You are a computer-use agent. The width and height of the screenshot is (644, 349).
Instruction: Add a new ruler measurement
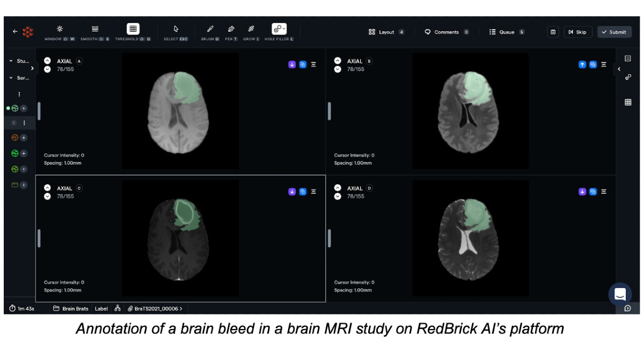click(24, 185)
